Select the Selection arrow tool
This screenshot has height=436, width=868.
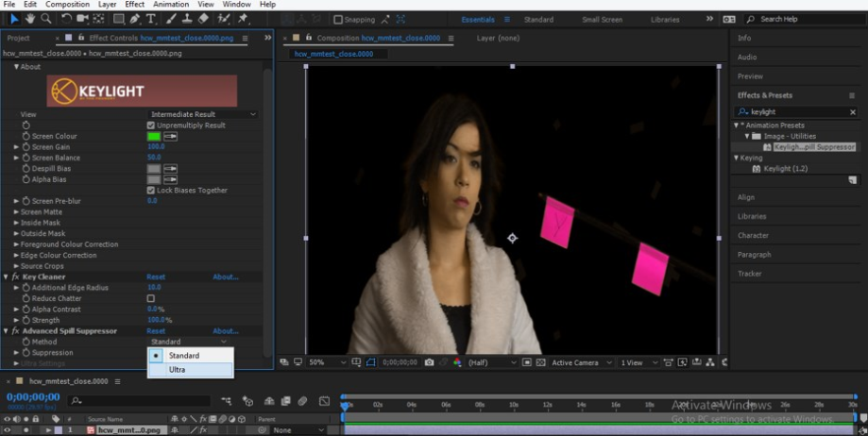coord(14,19)
